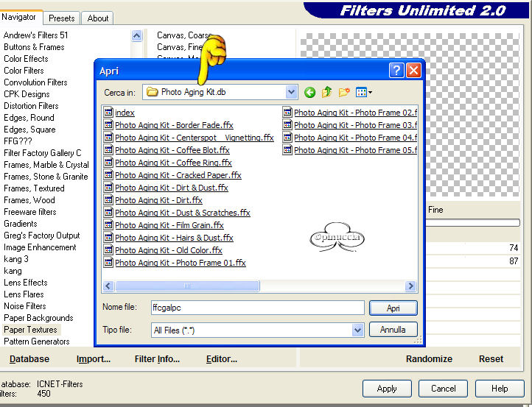This screenshot has height=407, width=532.
Task: Select Greg's Factory Output category
Action: pyautogui.click(x=42, y=236)
